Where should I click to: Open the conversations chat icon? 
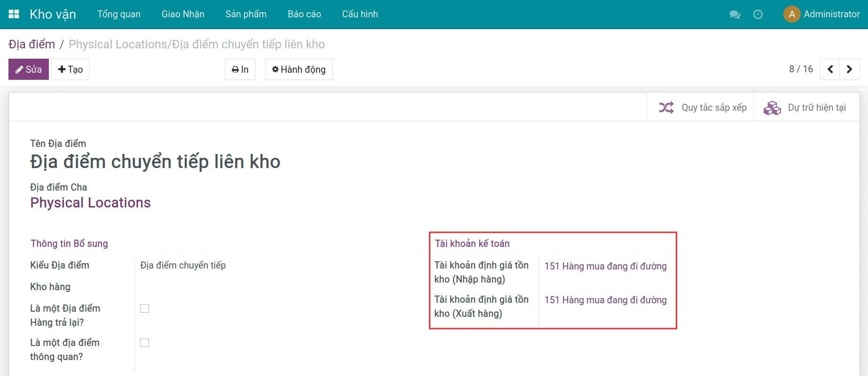point(735,15)
